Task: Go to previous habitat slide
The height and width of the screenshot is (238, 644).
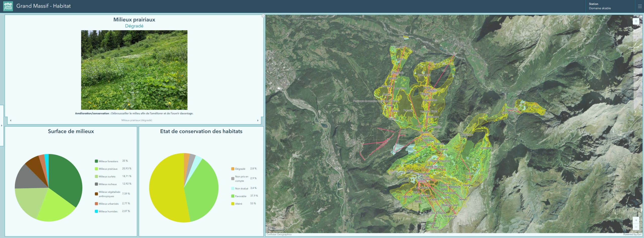Action: click(11, 120)
